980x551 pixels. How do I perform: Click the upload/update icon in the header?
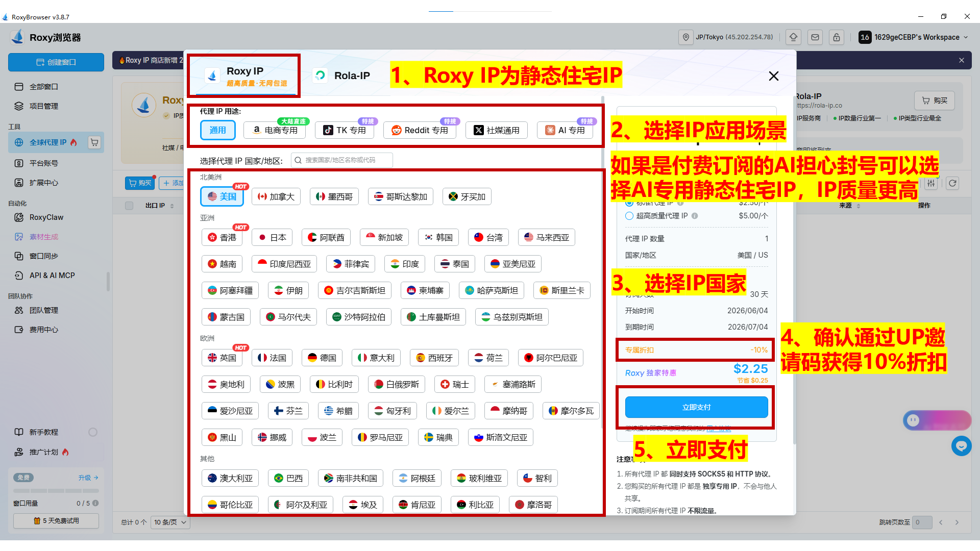794,37
